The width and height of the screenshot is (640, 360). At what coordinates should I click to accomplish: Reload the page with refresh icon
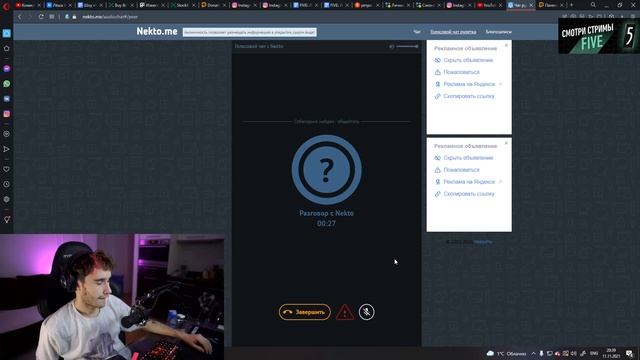point(41,17)
